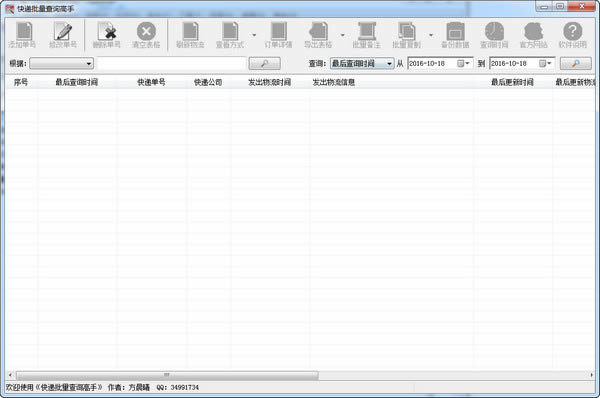
Task: Click the horizontal scrollbar thumb at bottom
Action: click(167, 375)
